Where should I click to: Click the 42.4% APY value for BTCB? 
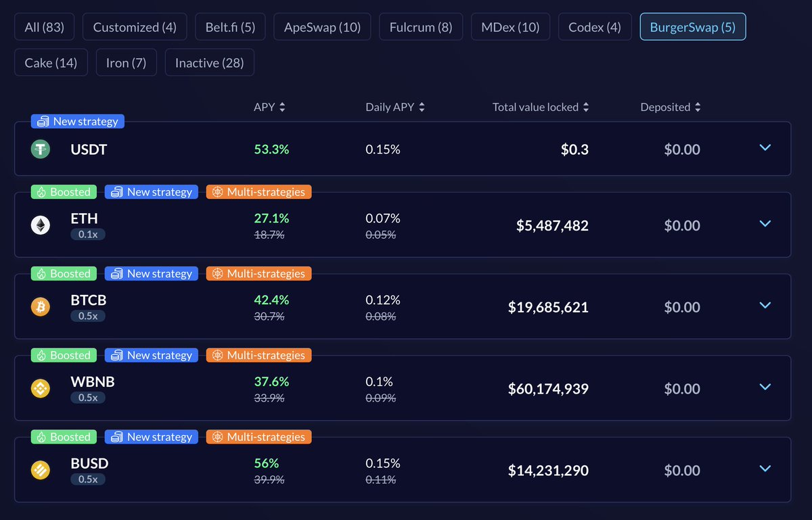click(x=271, y=300)
